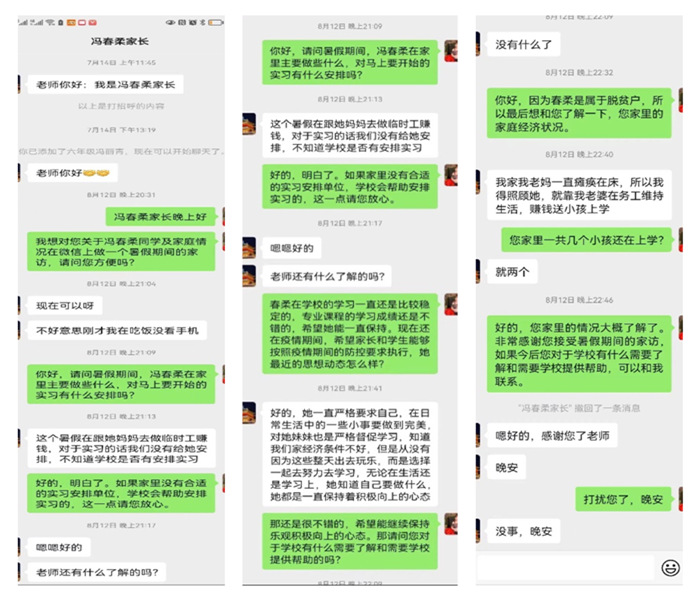
Task: Tap chat title 冯春柔家长 at the top
Action: coord(120,42)
